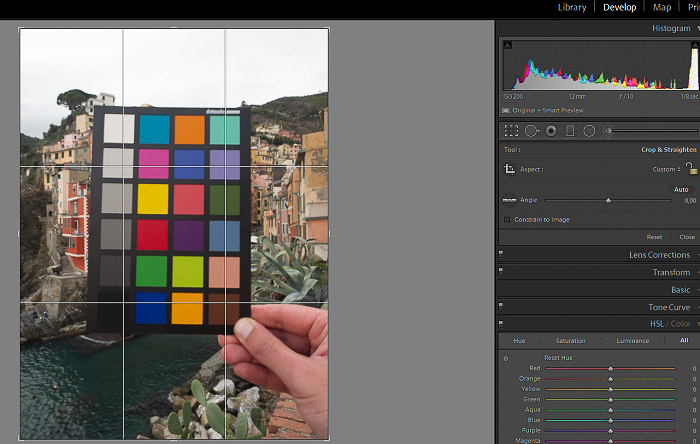700x444 pixels.
Task: Collapse the Histogram panel header
Action: tap(671, 28)
